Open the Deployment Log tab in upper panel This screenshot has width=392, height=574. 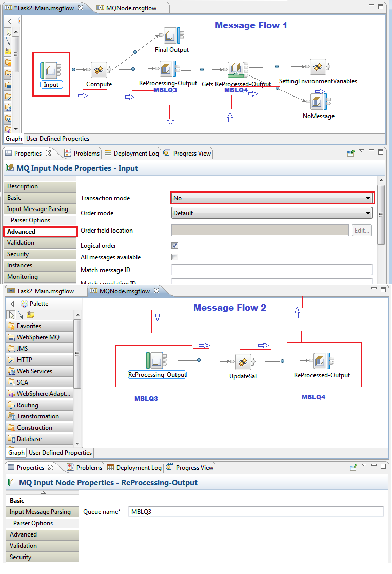[x=132, y=154]
